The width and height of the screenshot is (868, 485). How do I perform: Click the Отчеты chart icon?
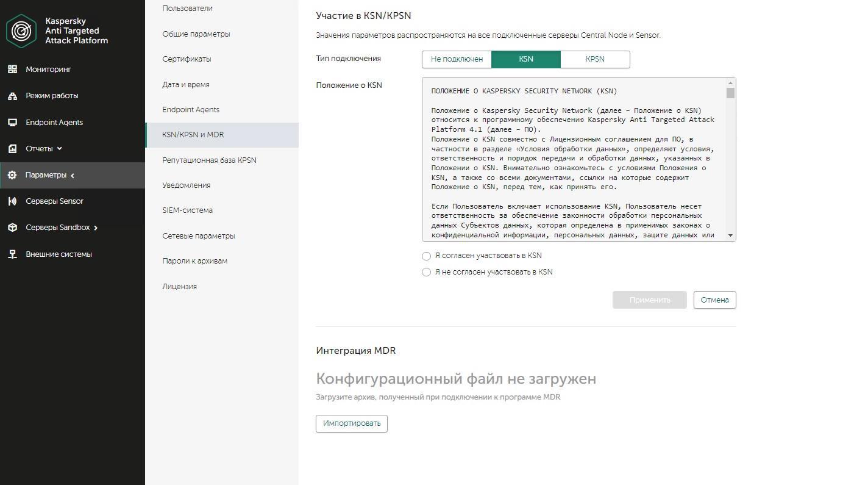click(x=12, y=149)
